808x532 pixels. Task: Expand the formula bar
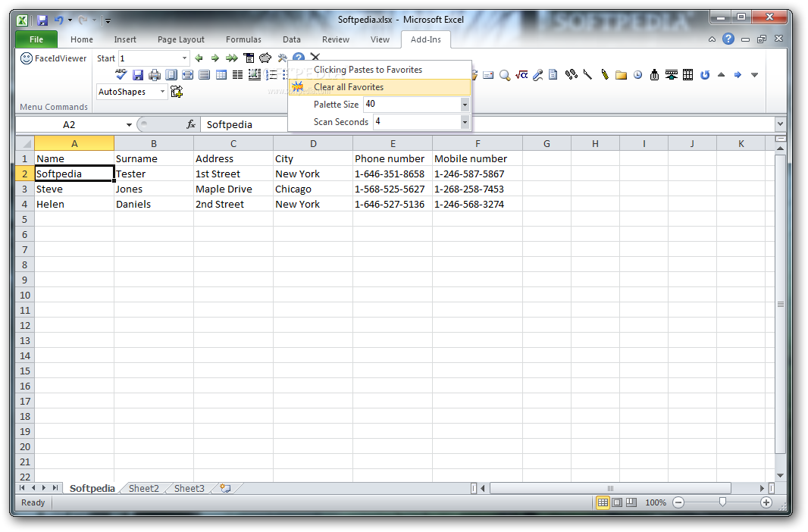pyautogui.click(x=780, y=124)
